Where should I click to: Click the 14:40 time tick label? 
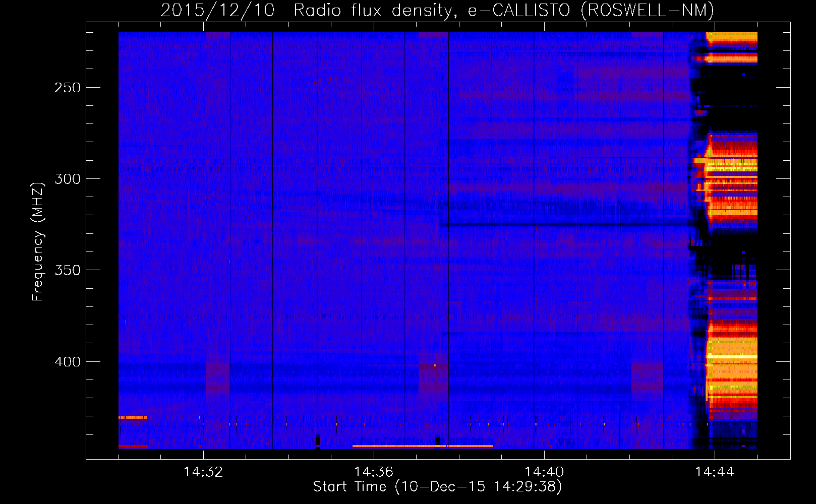544,472
